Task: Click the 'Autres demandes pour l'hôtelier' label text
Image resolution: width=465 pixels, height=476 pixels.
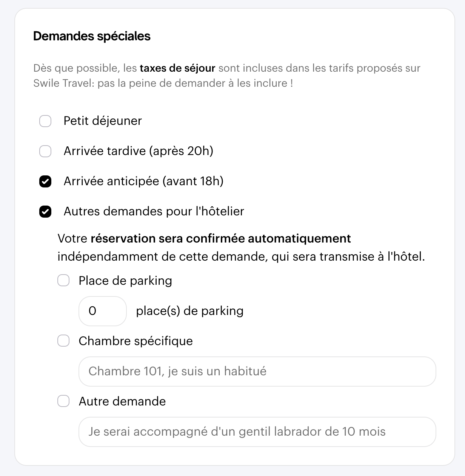Action: pos(154,211)
